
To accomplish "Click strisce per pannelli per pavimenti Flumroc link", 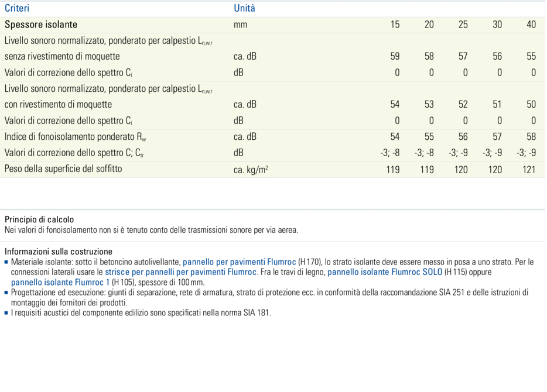I will point(180,272).
